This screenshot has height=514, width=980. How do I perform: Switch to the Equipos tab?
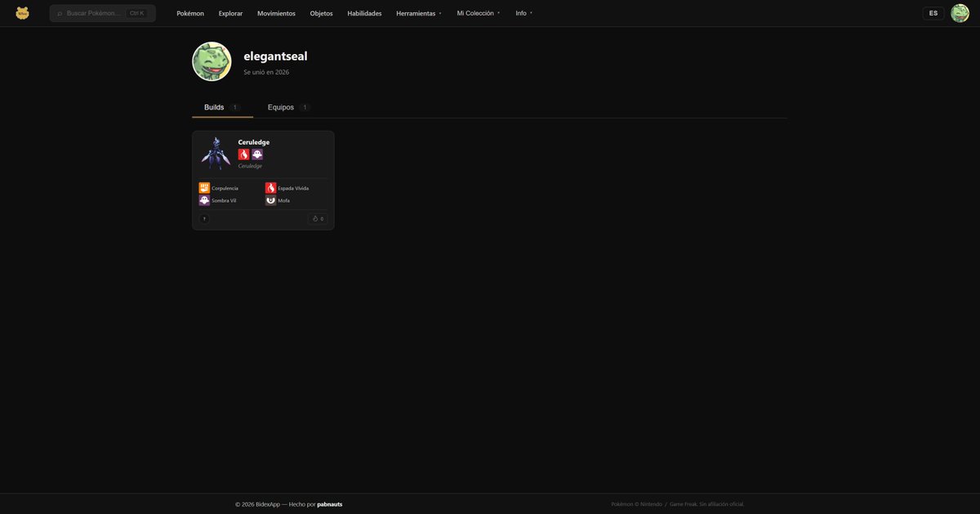[288, 107]
